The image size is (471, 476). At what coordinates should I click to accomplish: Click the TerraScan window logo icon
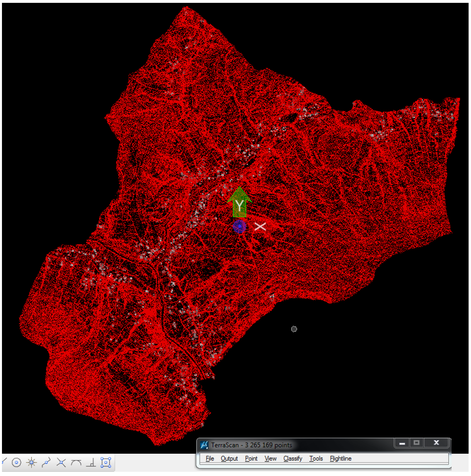point(204,445)
